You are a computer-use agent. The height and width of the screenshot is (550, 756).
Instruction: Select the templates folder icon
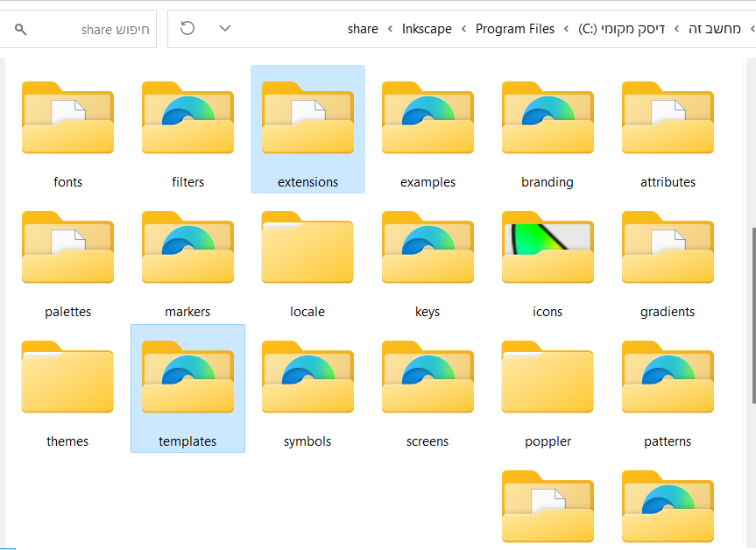click(188, 377)
